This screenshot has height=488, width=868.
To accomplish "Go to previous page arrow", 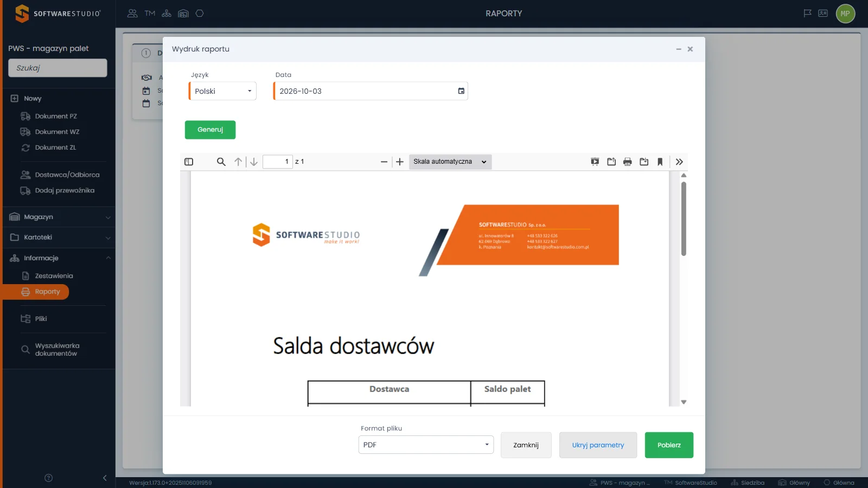I will [238, 162].
